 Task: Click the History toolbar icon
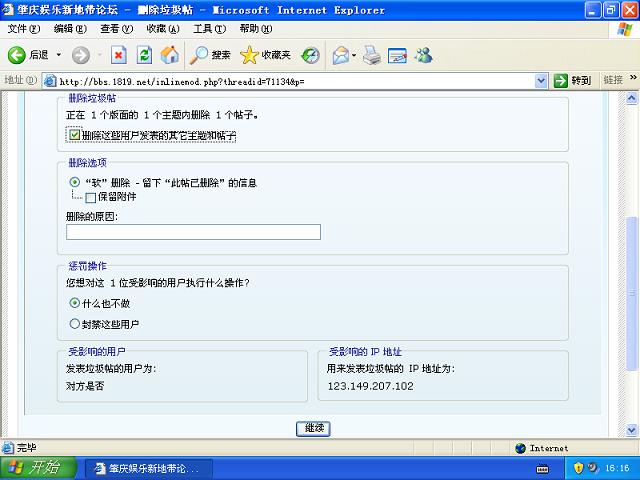[x=311, y=55]
